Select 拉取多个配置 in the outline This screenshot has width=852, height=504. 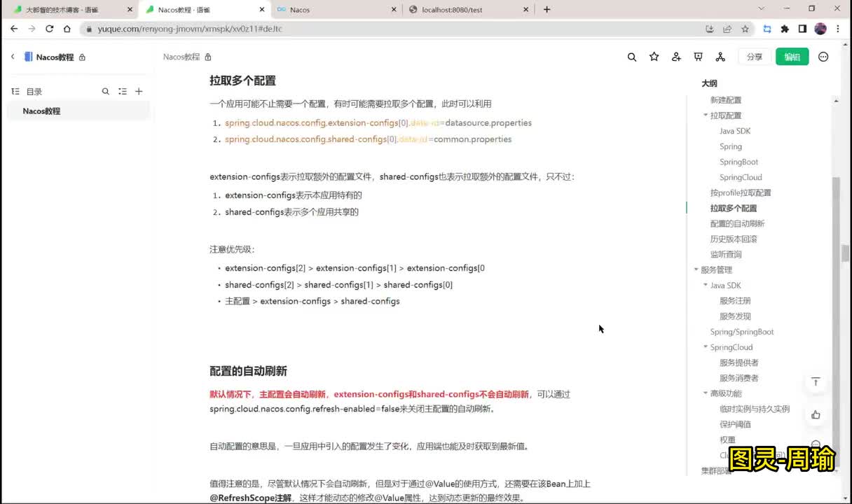click(734, 208)
